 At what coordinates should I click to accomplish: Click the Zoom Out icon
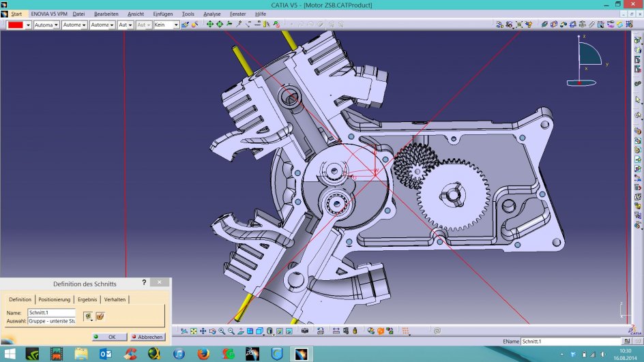(231, 331)
